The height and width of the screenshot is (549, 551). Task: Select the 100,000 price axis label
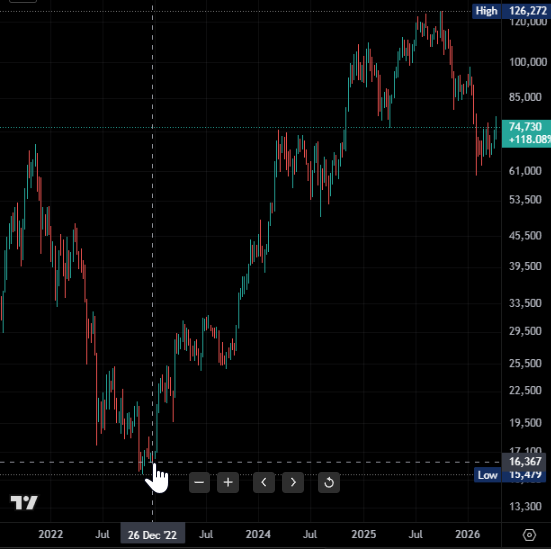528,62
